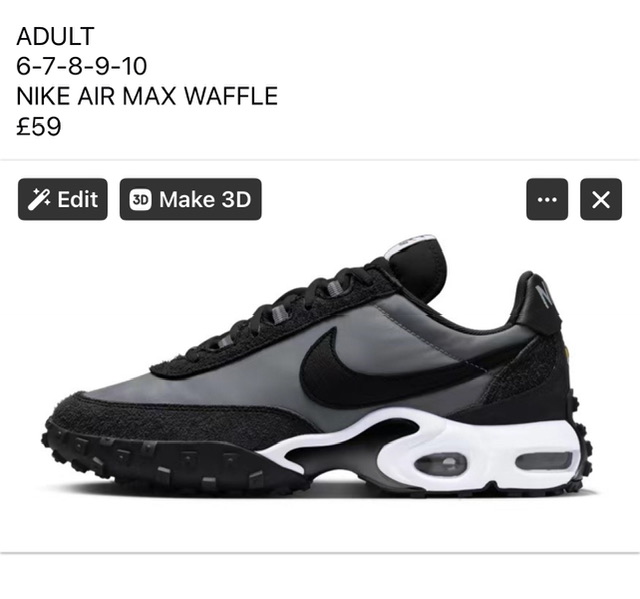Click the 6-7-8-9-10 sizes line
Image resolution: width=640 pixels, height=599 pixels.
click(82, 66)
